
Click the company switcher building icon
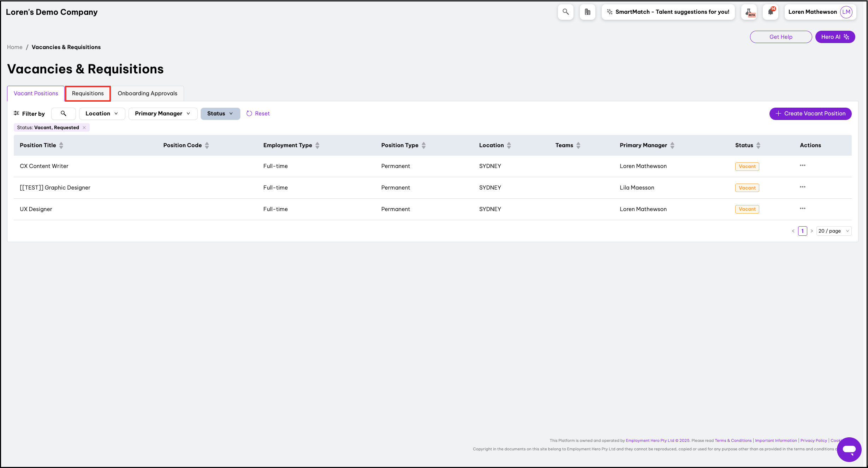(x=587, y=12)
